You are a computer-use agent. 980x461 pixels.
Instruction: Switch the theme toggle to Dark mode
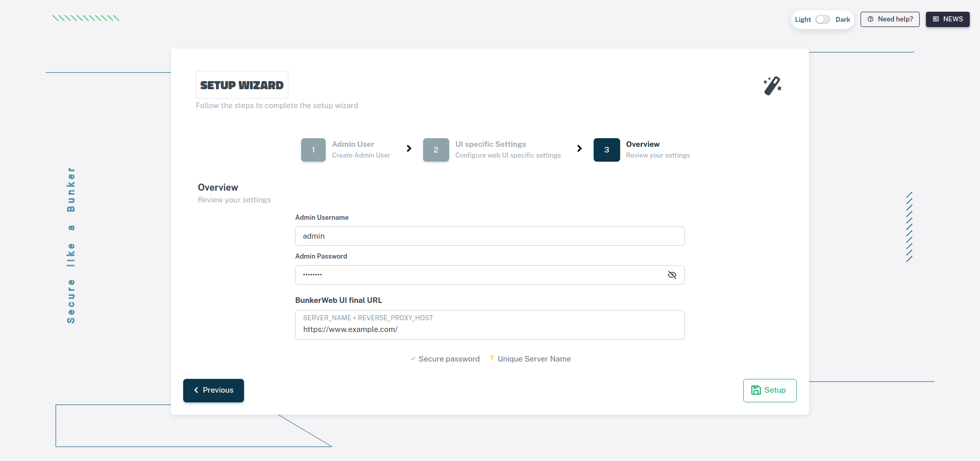point(843,19)
